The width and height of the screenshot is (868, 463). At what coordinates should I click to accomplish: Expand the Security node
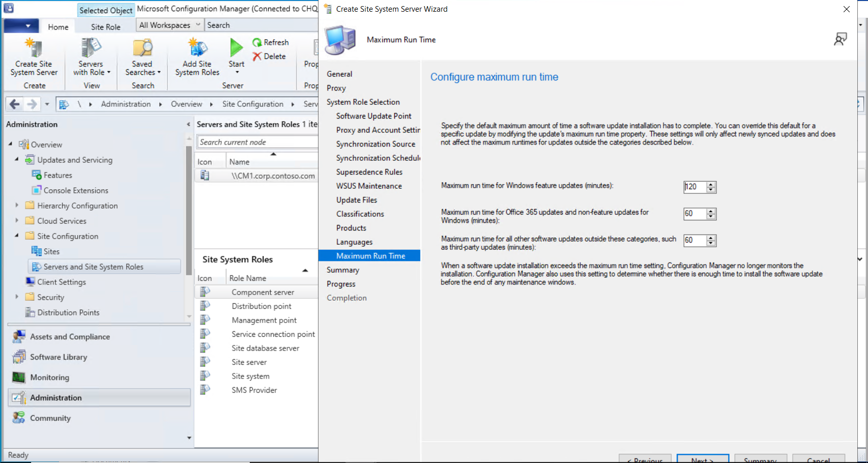pyautogui.click(x=17, y=297)
